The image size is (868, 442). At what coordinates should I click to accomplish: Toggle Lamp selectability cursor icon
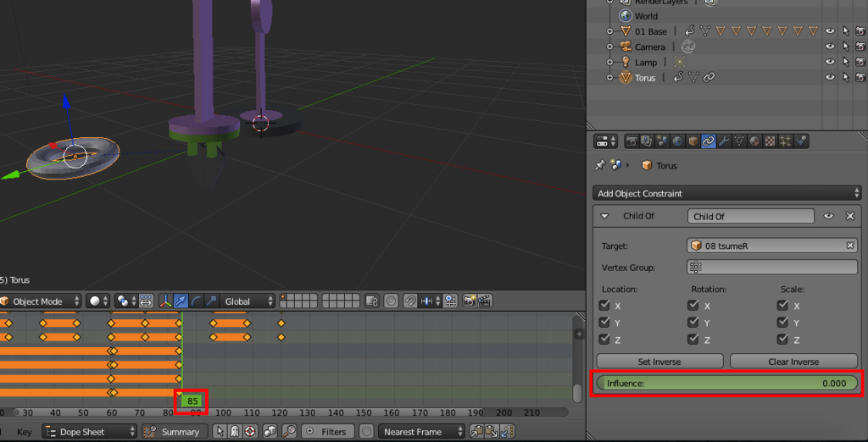[x=846, y=62]
